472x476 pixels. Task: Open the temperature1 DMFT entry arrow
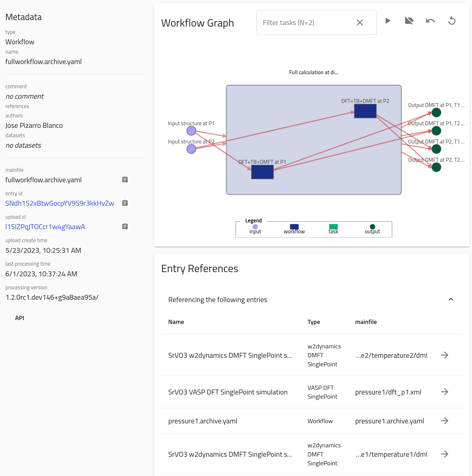pos(445,454)
